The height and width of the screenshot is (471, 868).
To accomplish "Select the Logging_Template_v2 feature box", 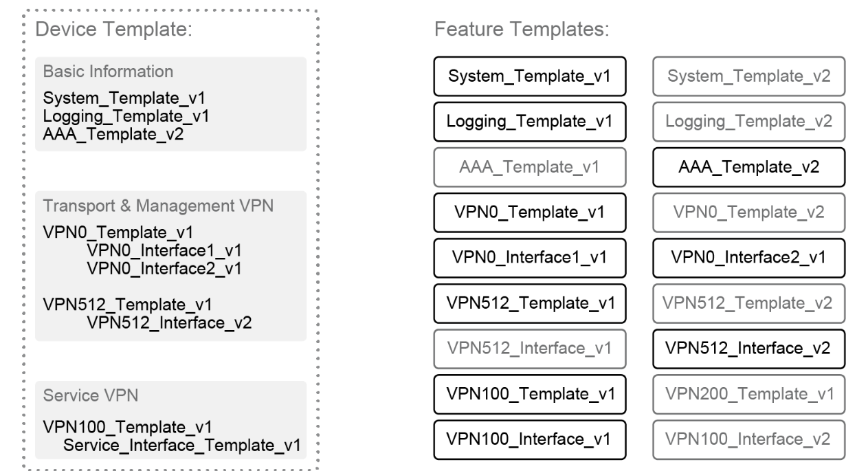I will click(x=748, y=121).
